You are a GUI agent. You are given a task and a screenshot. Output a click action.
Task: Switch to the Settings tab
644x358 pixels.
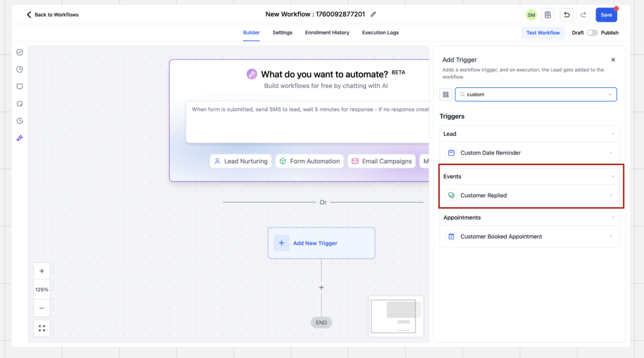pos(282,33)
